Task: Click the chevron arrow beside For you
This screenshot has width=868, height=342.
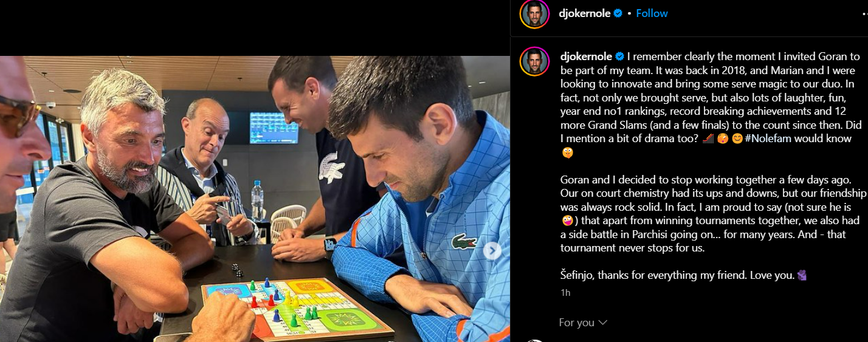Action: point(602,323)
